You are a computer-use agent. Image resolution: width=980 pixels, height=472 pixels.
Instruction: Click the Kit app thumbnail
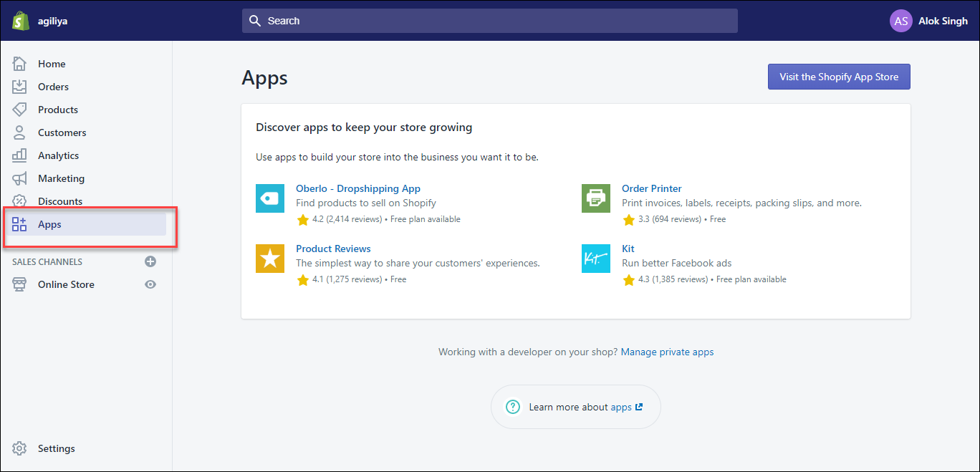(x=595, y=259)
